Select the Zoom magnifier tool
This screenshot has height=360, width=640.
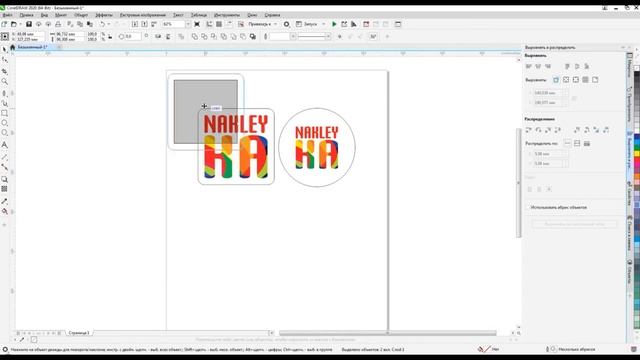pos(4,82)
